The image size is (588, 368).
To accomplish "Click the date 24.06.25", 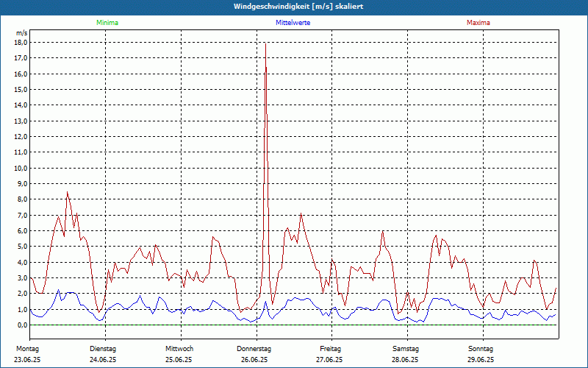I will pos(103,360).
